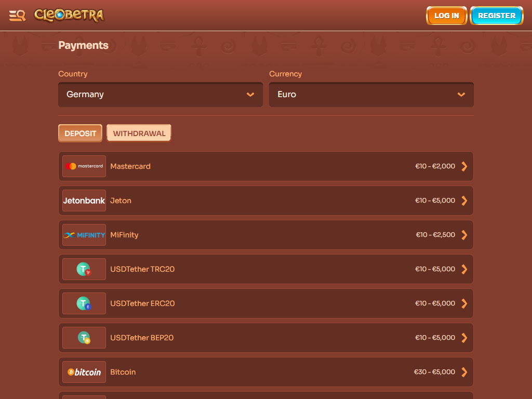Click the Jetonbank logo icon
This screenshot has height=399, width=532.
pyautogui.click(x=84, y=201)
